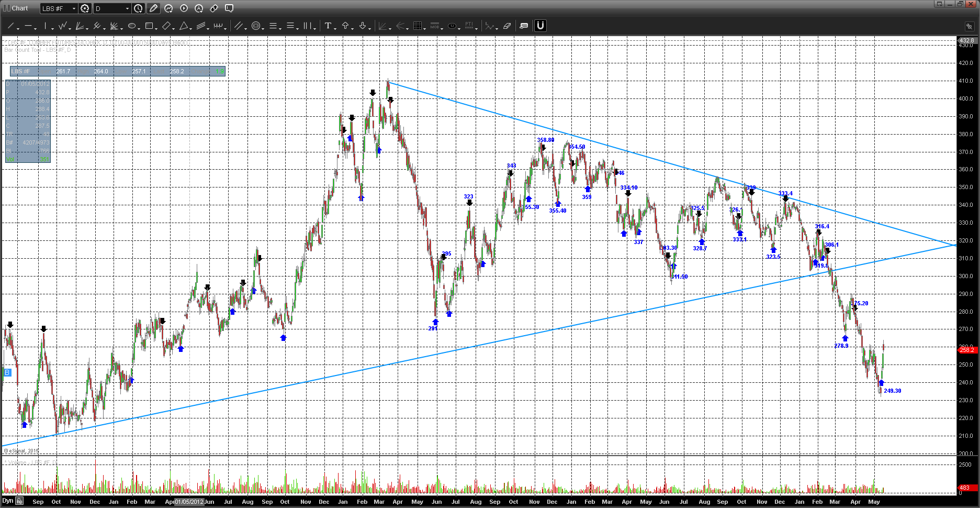Click the blue B marker on left edge

tap(7, 372)
